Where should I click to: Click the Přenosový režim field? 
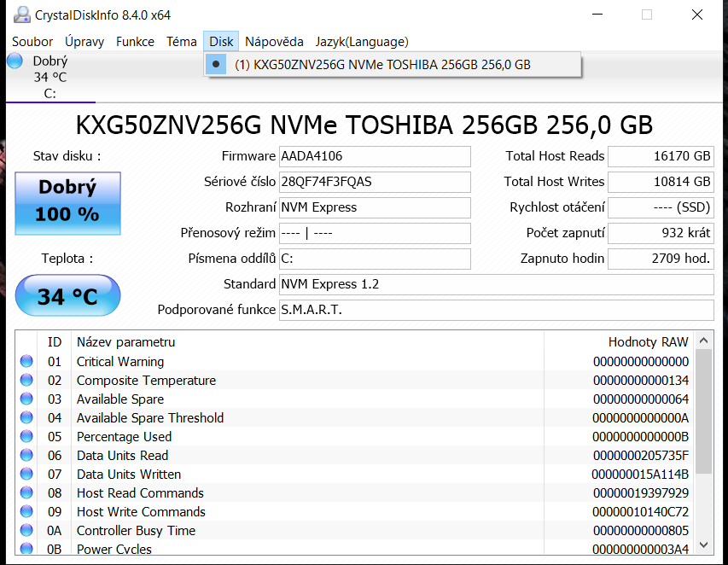click(375, 233)
